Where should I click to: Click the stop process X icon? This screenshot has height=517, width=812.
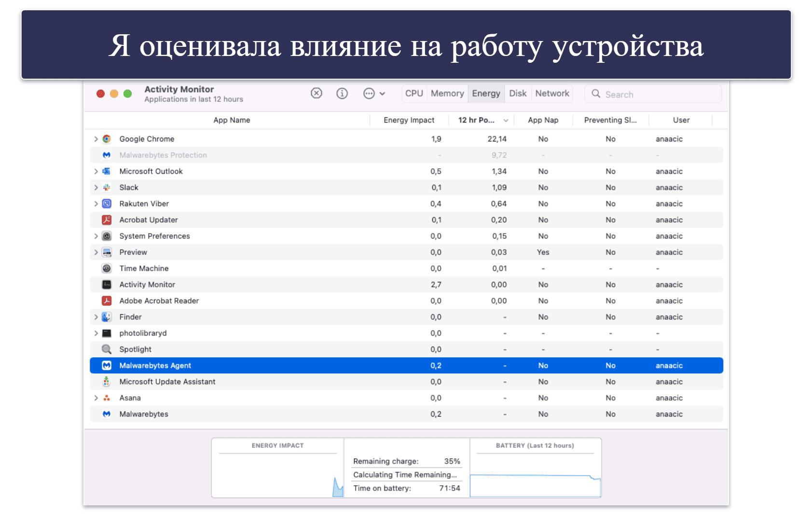pos(317,93)
